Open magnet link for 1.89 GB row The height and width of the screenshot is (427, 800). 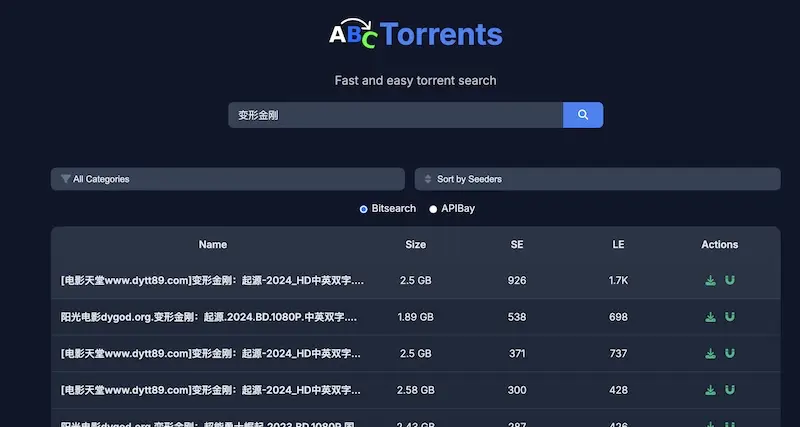point(730,317)
